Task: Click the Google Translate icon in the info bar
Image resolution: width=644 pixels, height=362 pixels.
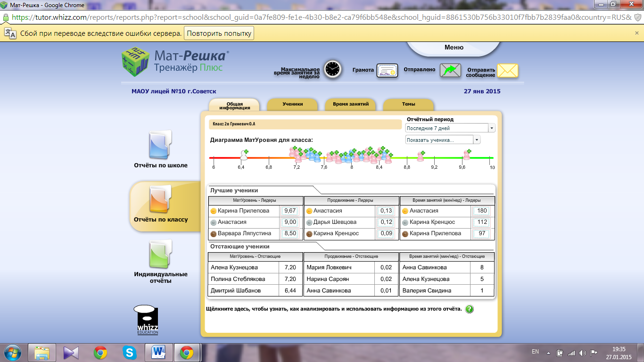Action: coord(10,33)
